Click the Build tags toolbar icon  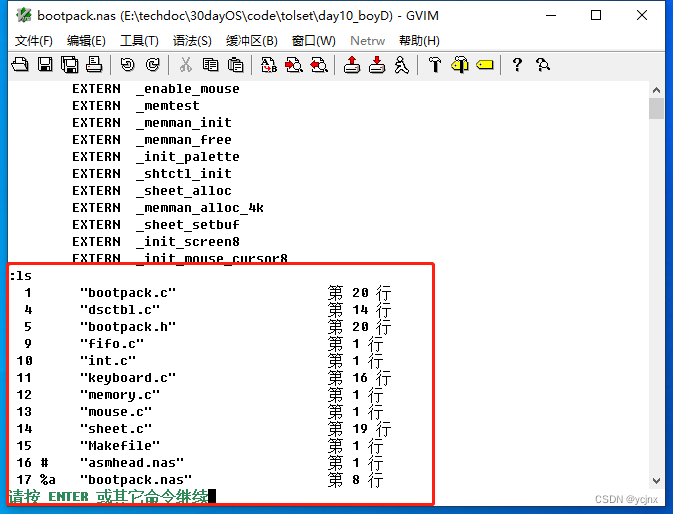click(460, 65)
